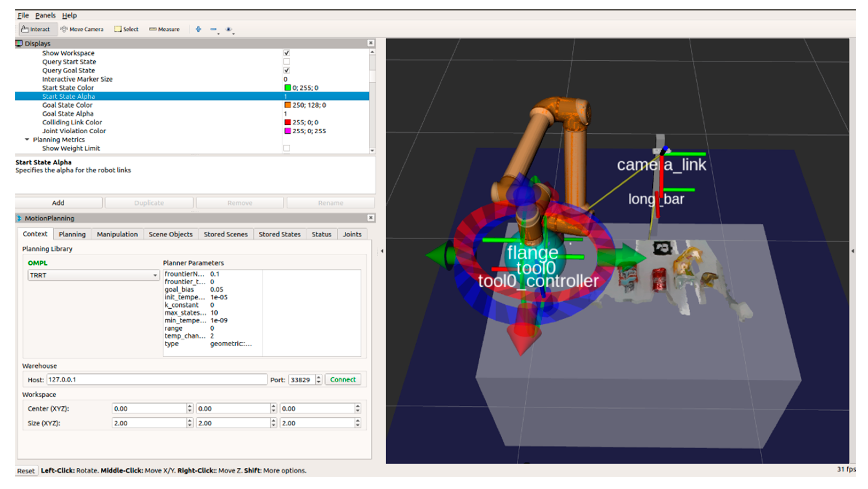Click the minus remove-tool icon
This screenshot has height=489, width=868.
pyautogui.click(x=213, y=29)
